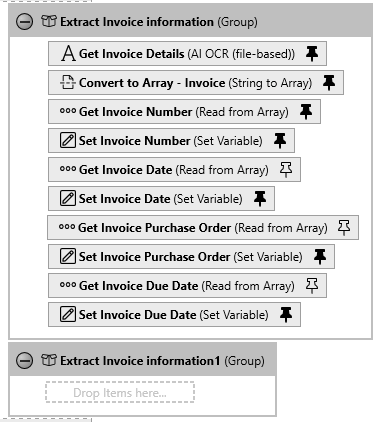Click the group box icon of Extract Invoice information1

tap(49, 360)
